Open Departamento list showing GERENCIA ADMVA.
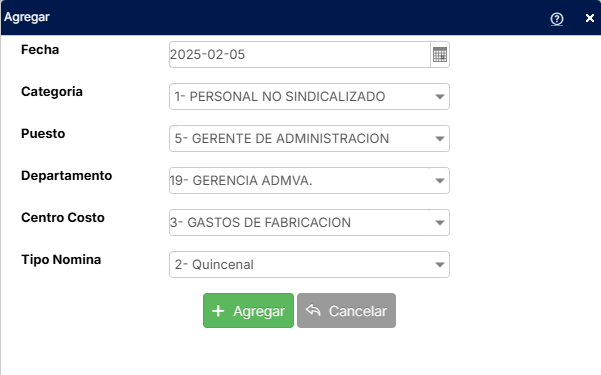Image resolution: width=601 pixels, height=375 pixels. [309, 181]
